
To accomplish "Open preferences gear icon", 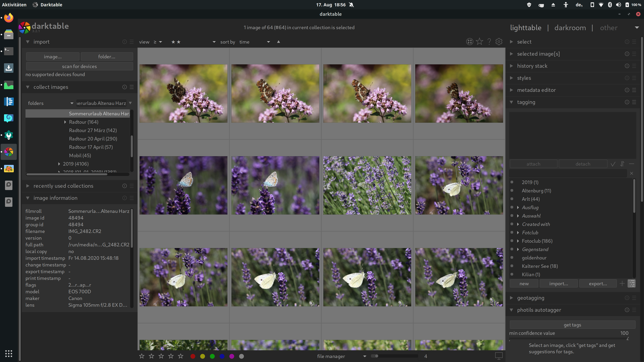I will click(499, 42).
